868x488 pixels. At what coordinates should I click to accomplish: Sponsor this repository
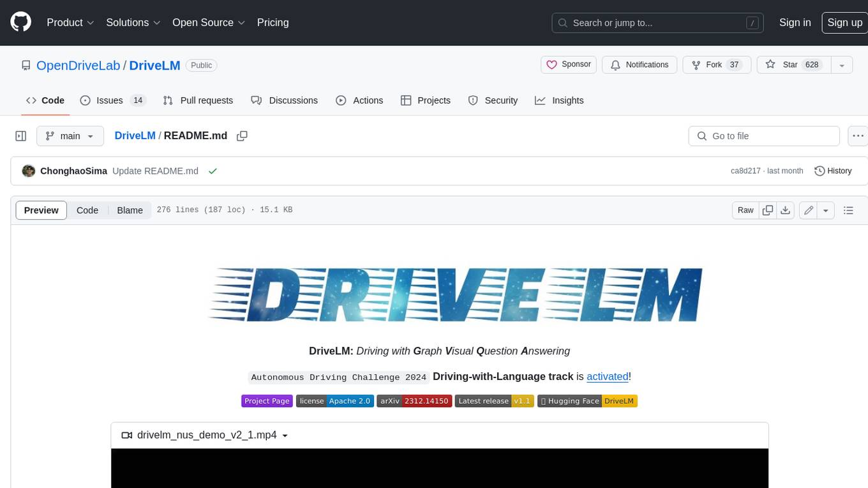pos(569,65)
